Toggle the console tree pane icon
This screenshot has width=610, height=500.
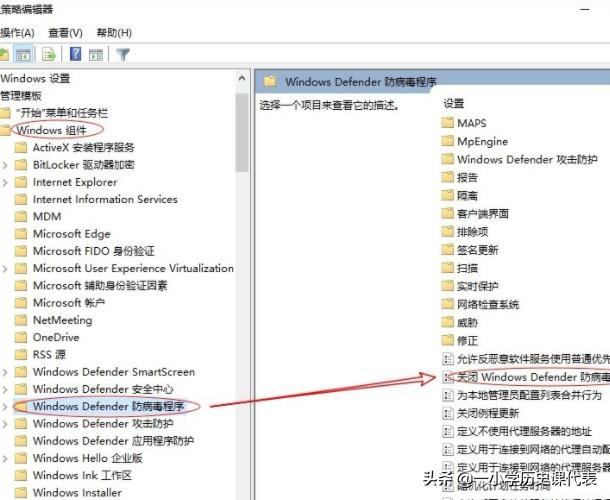click(24, 54)
